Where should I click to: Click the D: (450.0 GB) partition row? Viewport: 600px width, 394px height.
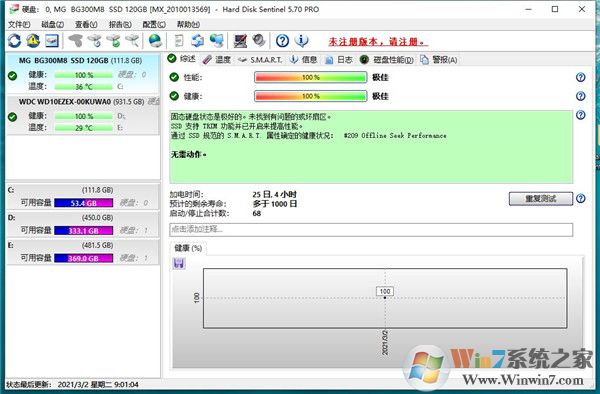83,225
